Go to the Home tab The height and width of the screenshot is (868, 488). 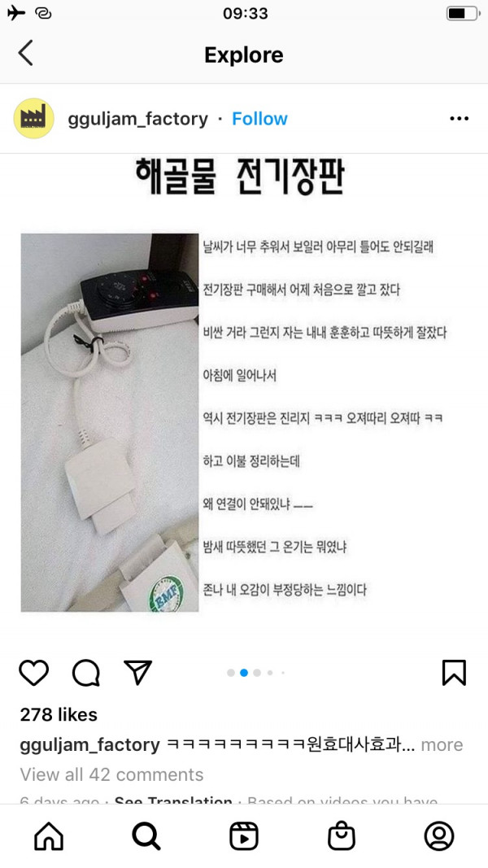tap(49, 836)
